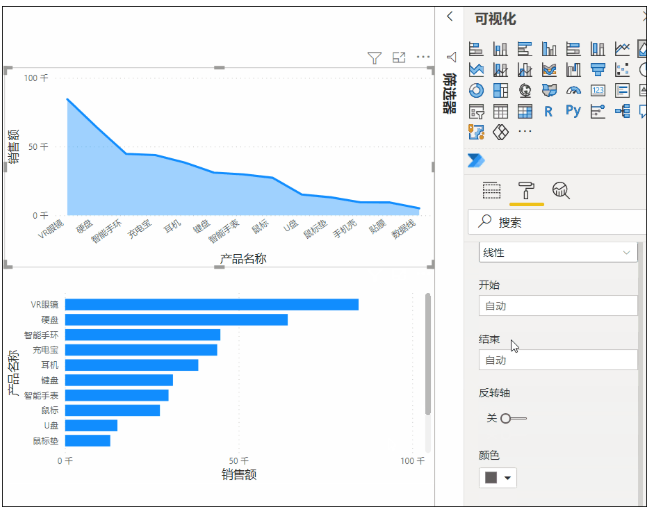Click the filter icon above area chart

[x=374, y=57]
